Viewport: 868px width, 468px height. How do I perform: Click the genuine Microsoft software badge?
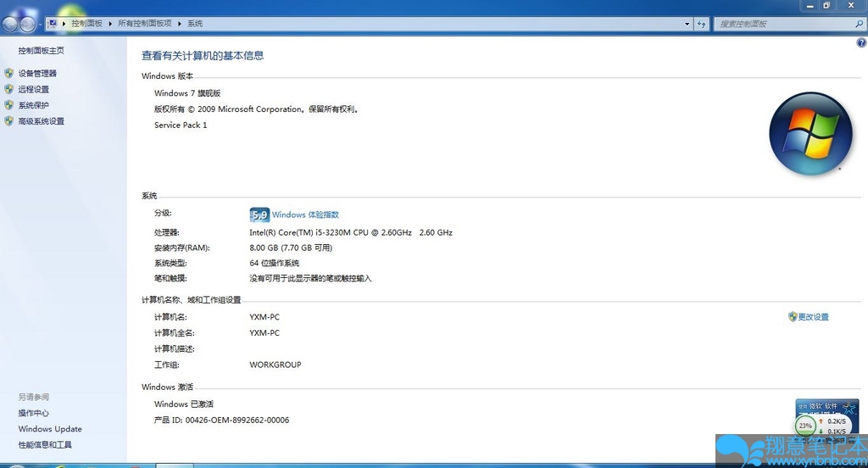(827, 408)
